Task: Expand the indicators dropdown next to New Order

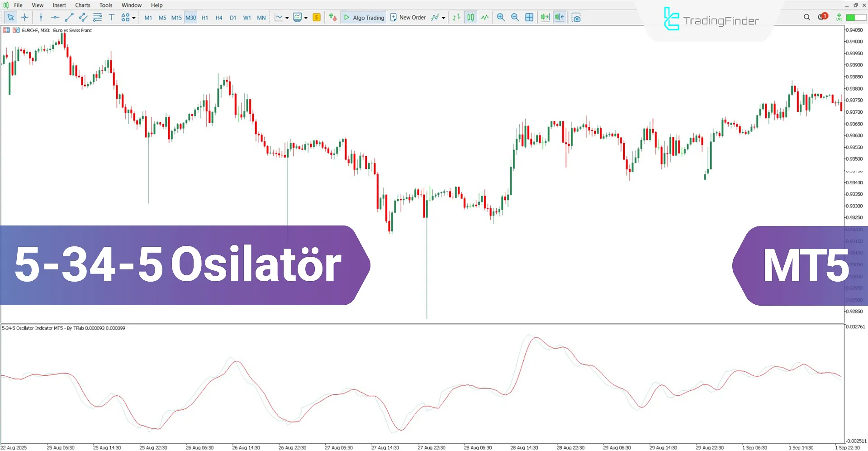Action: click(x=444, y=17)
